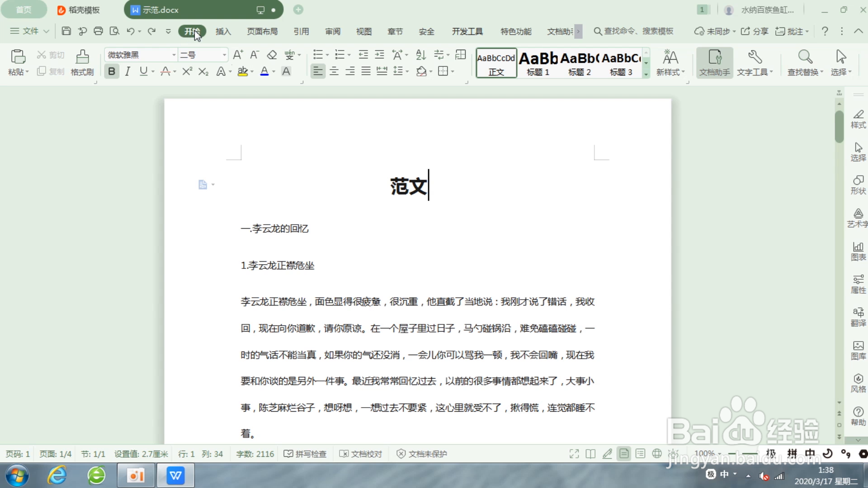
Task: Open the 查找替换 find and replace tool
Action: pos(805,62)
